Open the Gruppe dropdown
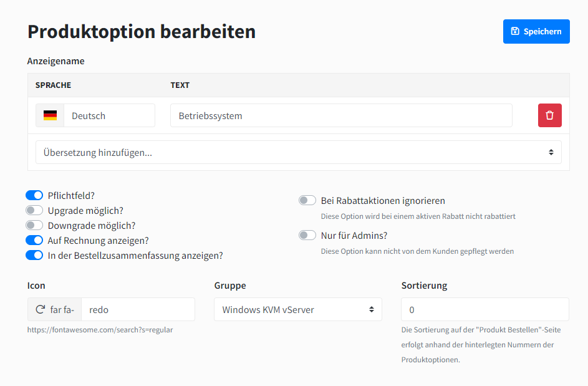 point(298,309)
